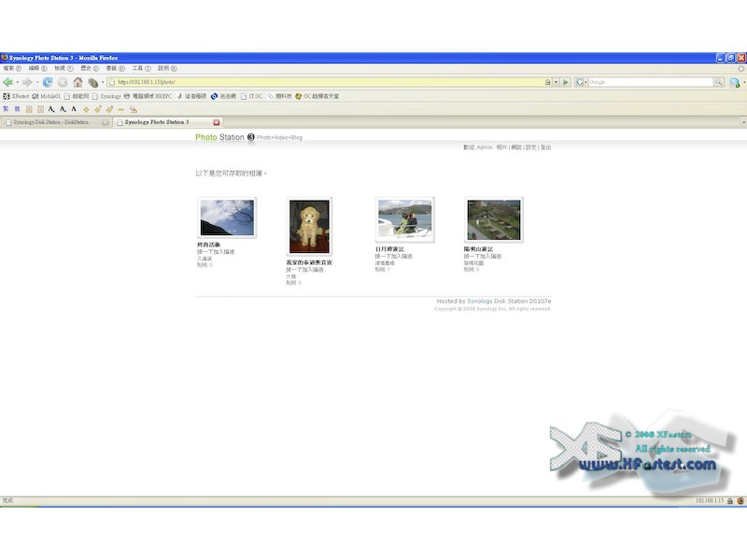
Task: Open the Mobile01 bookmark
Action: (46, 96)
